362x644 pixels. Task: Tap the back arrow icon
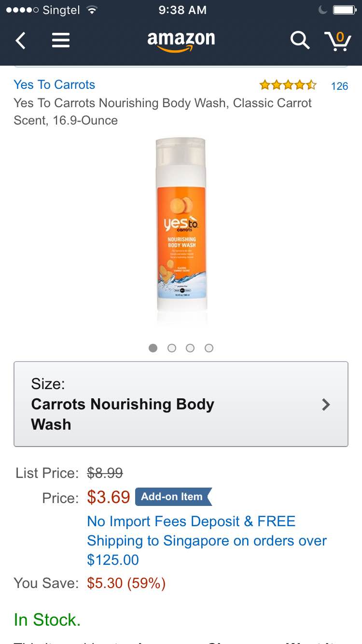point(20,41)
